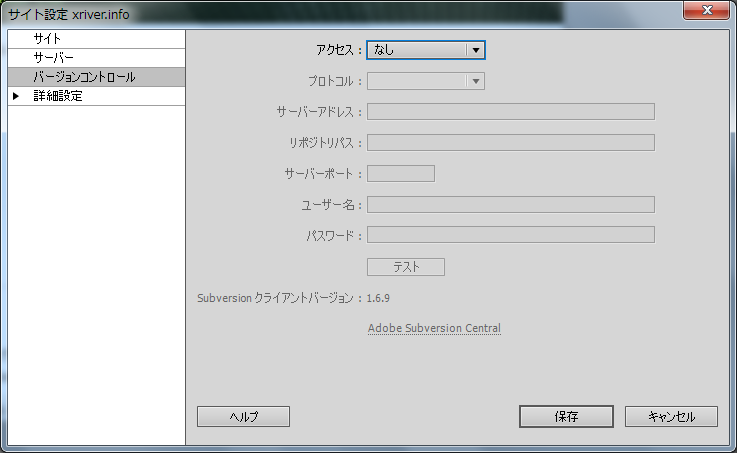Click the サーバーポート field

[401, 173]
